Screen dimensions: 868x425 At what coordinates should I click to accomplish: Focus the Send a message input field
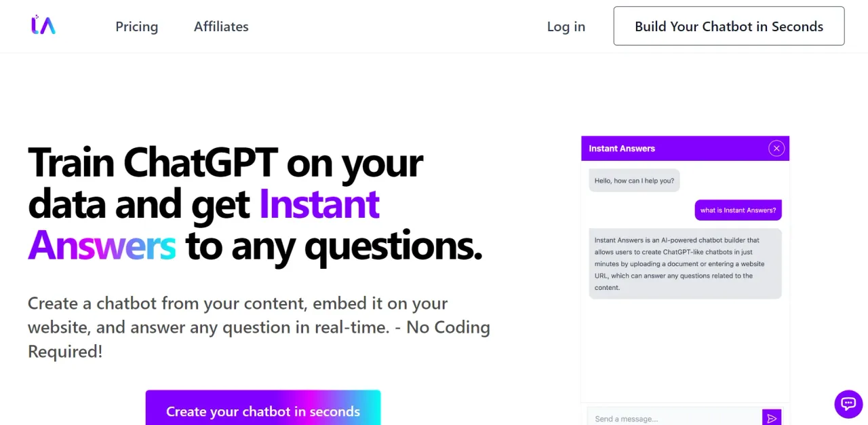pyautogui.click(x=675, y=418)
